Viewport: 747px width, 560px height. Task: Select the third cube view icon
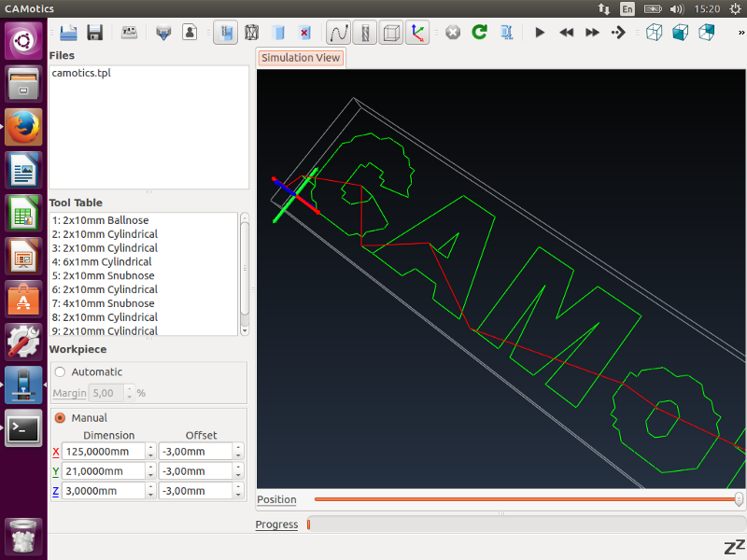pos(707,33)
